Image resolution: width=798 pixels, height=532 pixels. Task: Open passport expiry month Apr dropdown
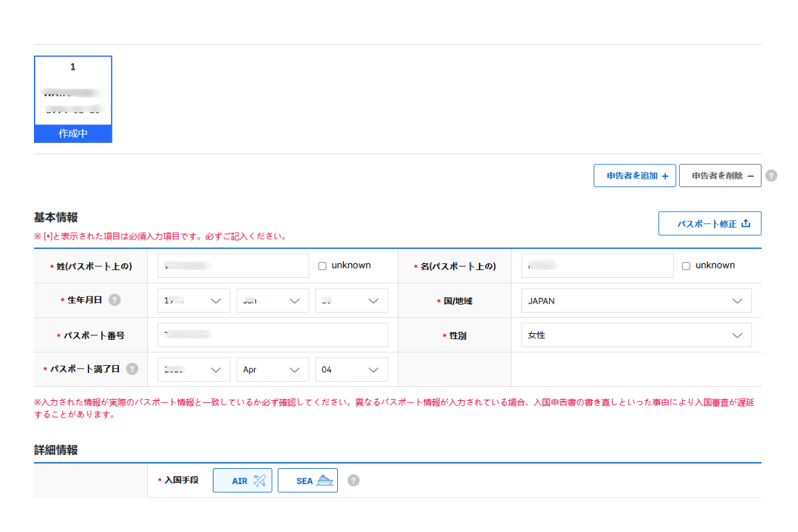pos(272,370)
